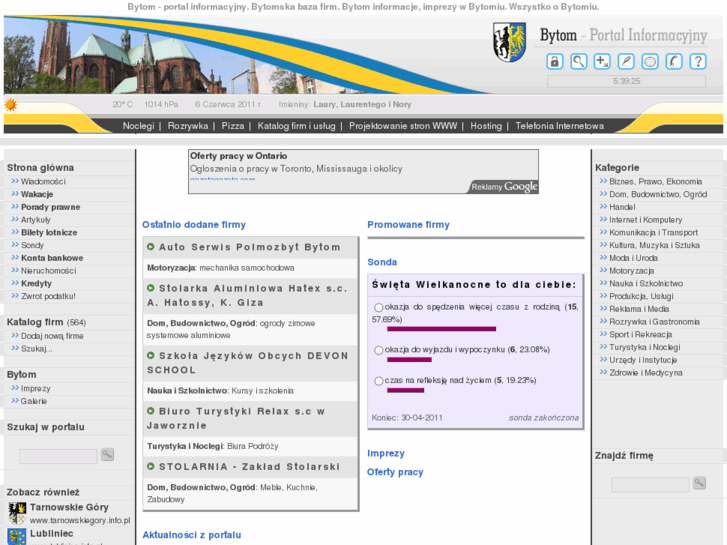Open Turystyka i Noclegi category
727x545 pixels.
pos(644,347)
